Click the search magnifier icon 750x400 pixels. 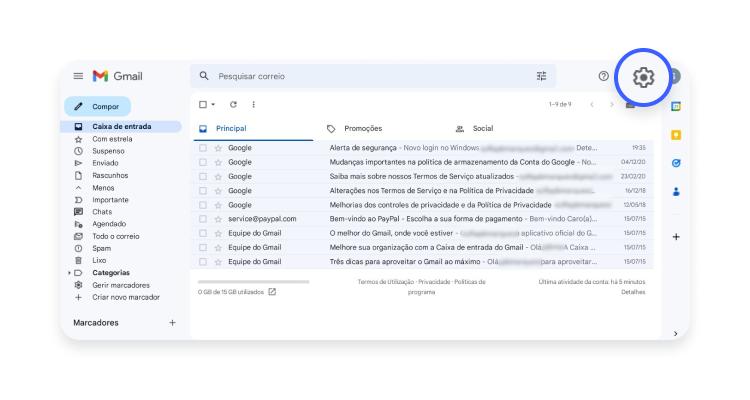[204, 76]
